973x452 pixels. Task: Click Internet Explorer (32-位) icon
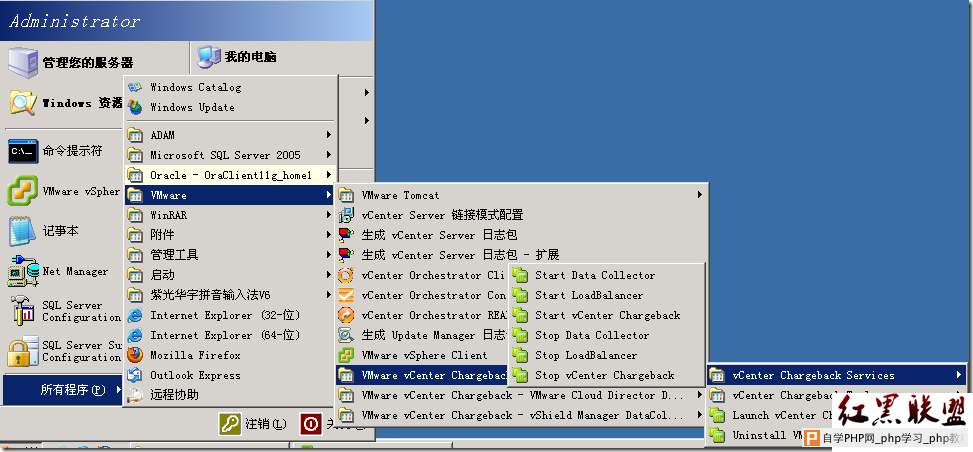click(135, 315)
